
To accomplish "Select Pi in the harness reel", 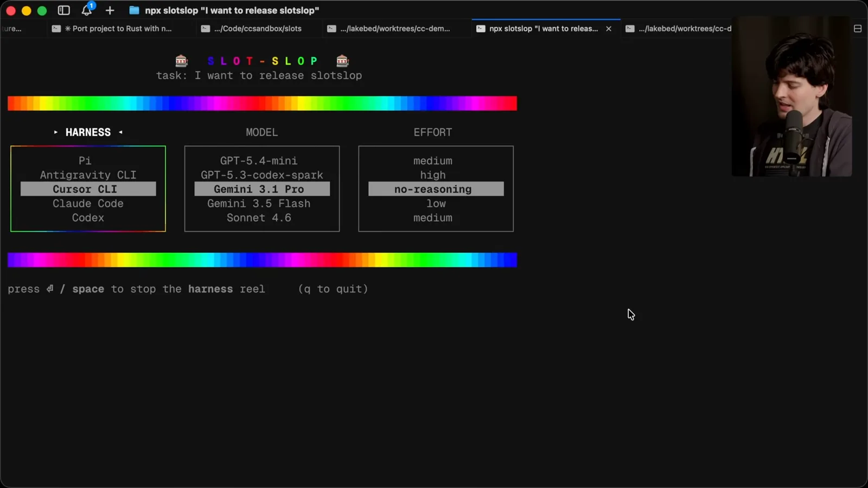I will [85, 160].
